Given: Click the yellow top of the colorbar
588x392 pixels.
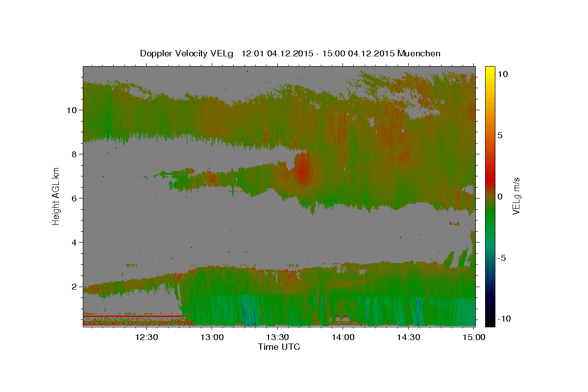Looking at the screenshot, I should [x=490, y=71].
